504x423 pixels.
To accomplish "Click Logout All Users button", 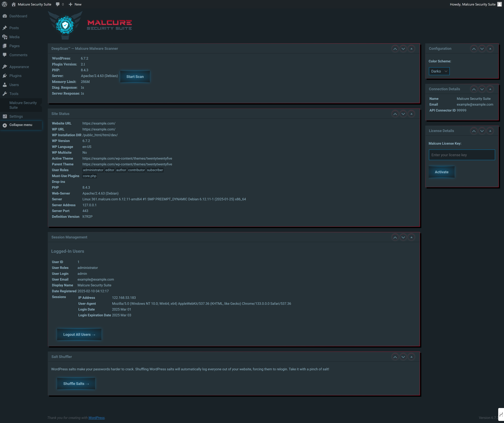I will click(x=79, y=335).
